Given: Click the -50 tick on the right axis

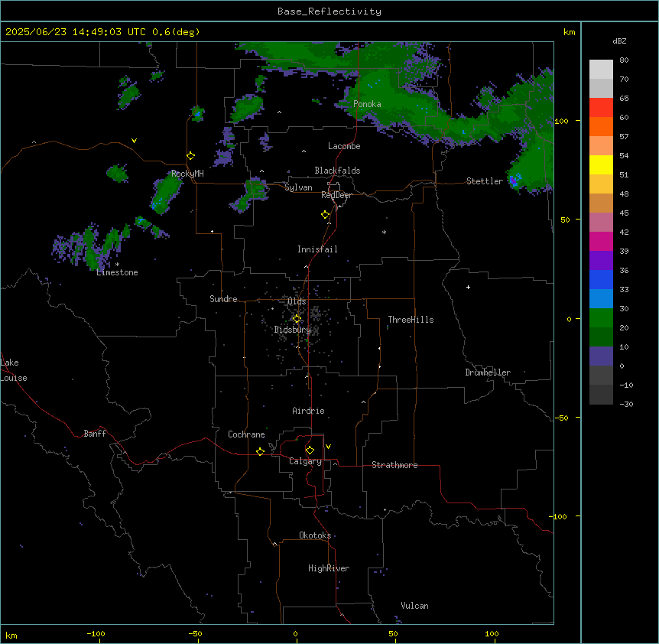Looking at the screenshot, I should tap(561, 418).
